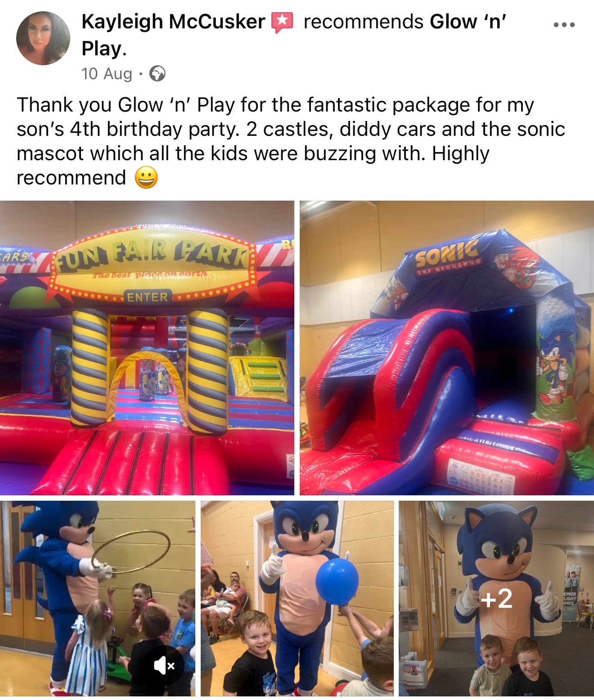The width and height of the screenshot is (594, 700).
Task: Tap the hula hoop in the video
Action: click(x=131, y=552)
